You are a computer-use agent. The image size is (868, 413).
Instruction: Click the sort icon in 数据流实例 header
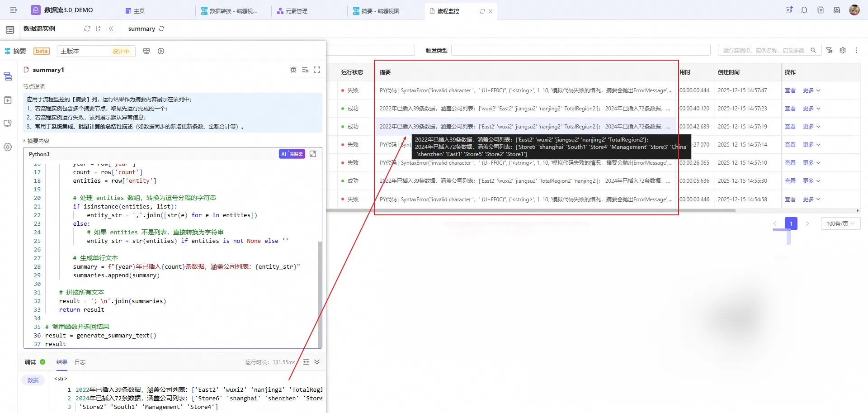click(98, 28)
